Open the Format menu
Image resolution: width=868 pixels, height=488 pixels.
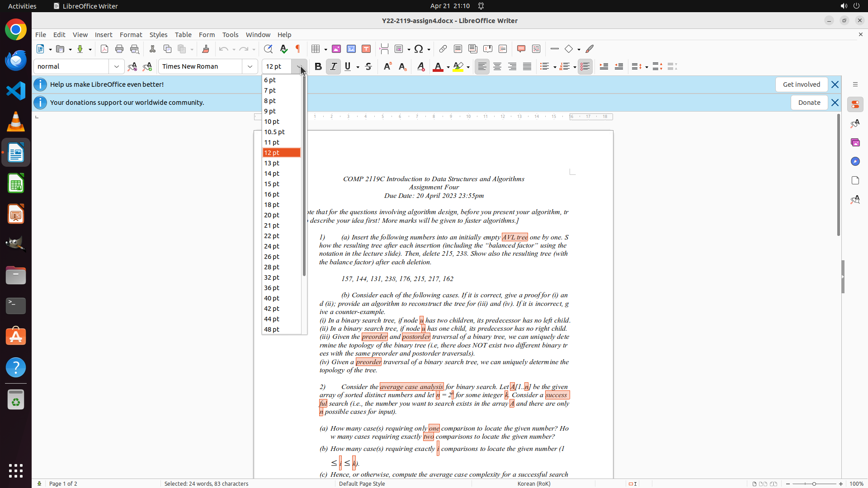pos(131,34)
